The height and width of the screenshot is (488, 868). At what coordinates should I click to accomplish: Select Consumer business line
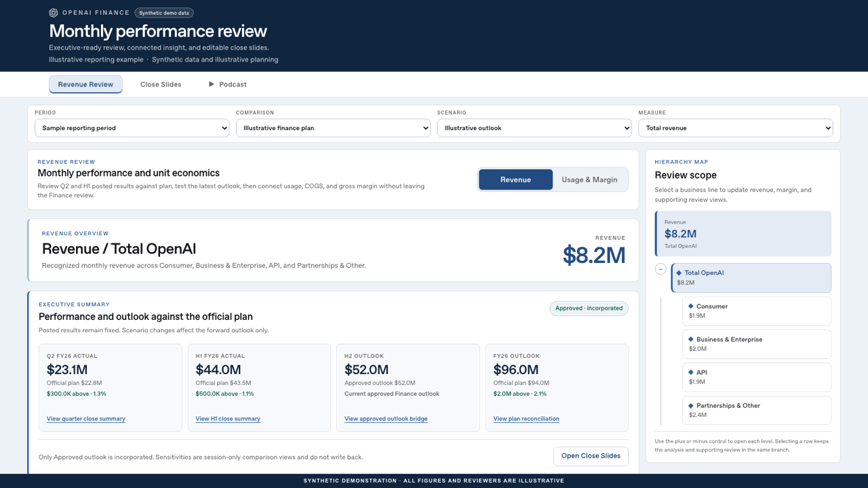click(757, 311)
